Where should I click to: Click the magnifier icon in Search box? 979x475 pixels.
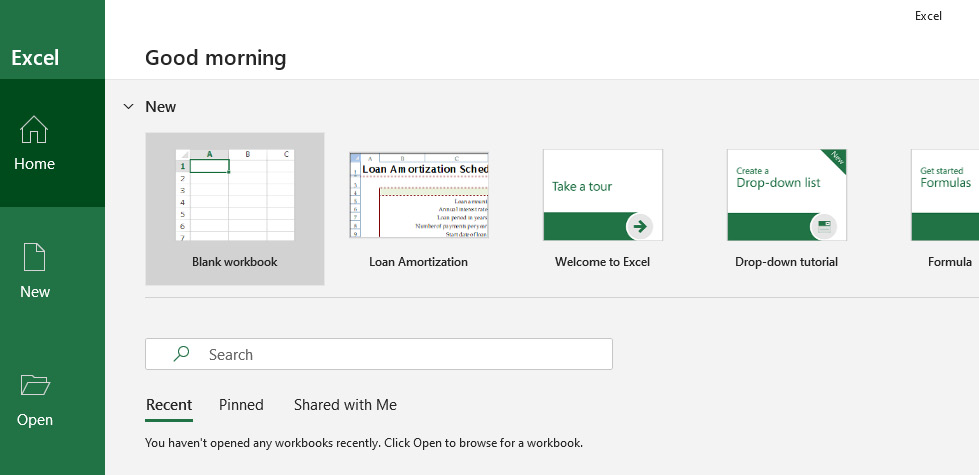click(x=181, y=354)
